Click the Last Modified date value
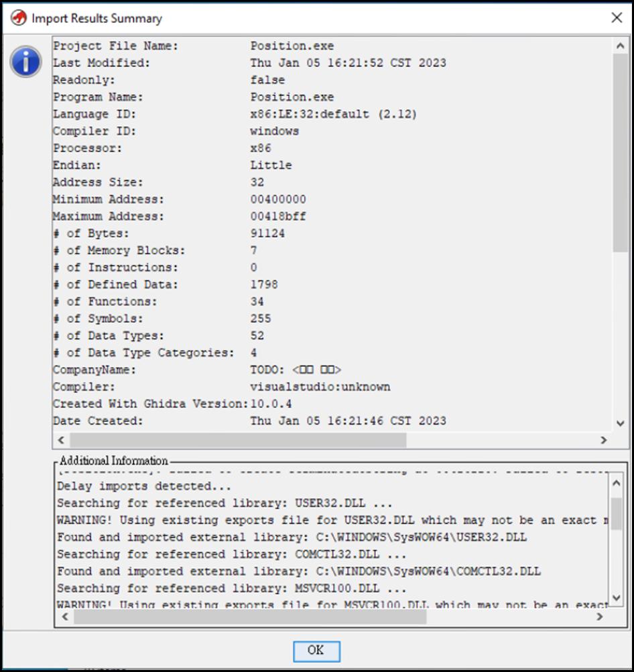634x672 pixels. click(x=348, y=63)
